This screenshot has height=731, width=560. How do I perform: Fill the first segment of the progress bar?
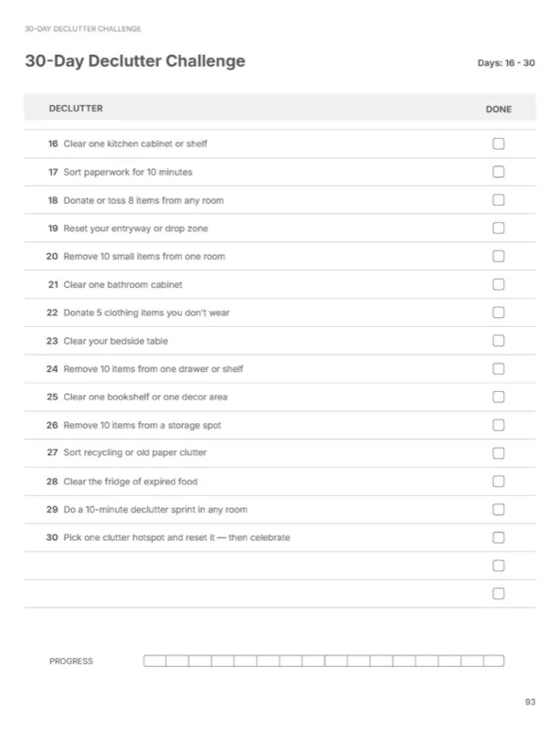pyautogui.click(x=154, y=661)
